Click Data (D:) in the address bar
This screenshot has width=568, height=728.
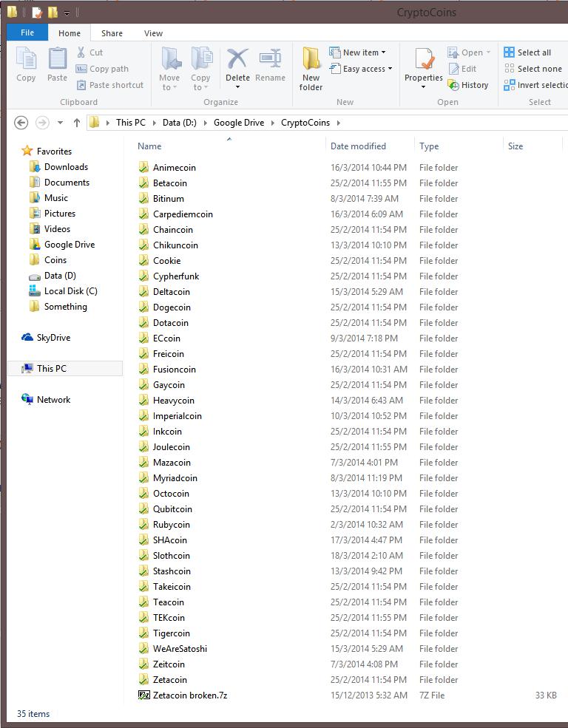179,123
